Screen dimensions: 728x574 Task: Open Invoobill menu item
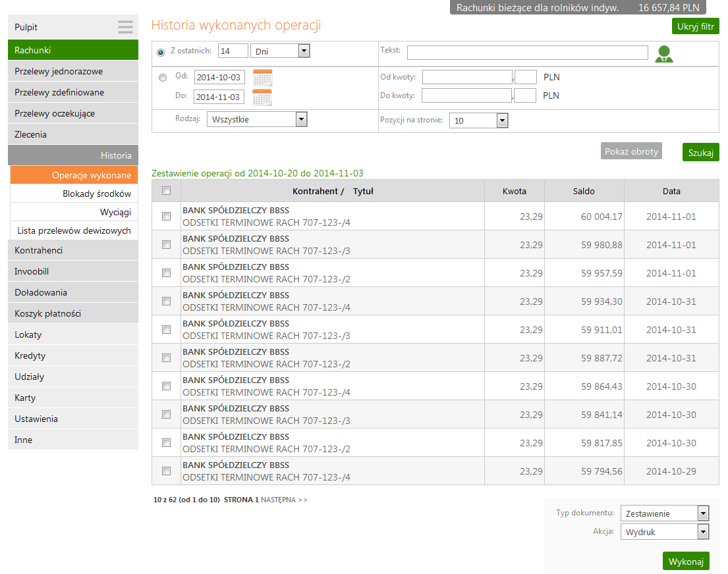[x=73, y=271]
